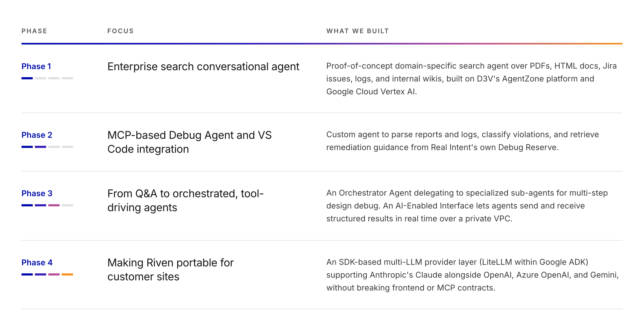Click the SDK-based multi-LLM provider description
The image size is (644, 335).
[473, 275]
